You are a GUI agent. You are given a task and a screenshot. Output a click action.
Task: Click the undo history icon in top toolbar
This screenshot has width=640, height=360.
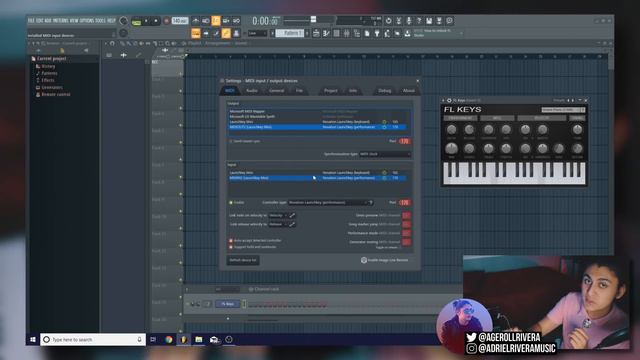tap(389, 20)
